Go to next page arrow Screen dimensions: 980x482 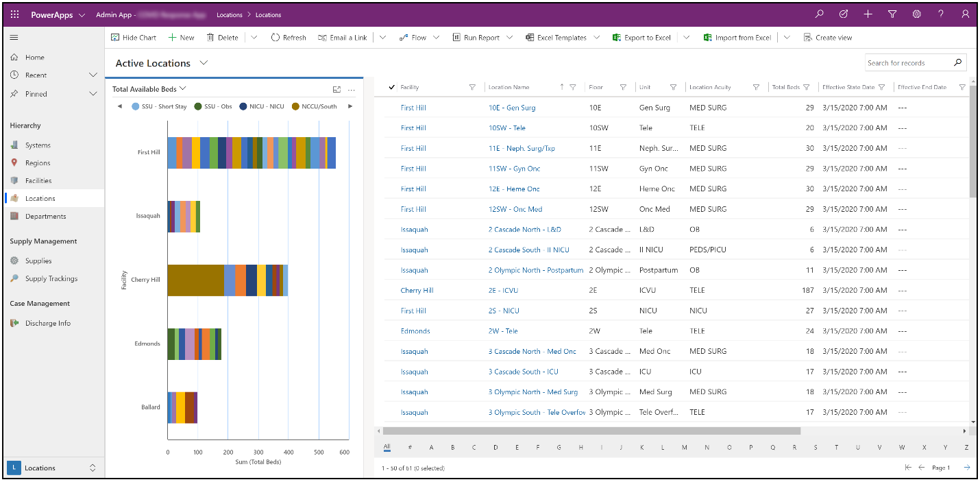(967, 468)
